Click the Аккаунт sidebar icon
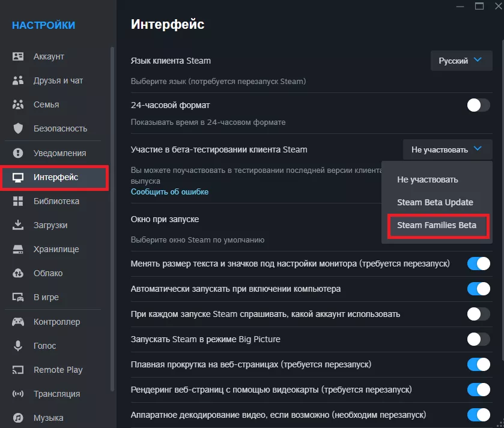 click(x=18, y=56)
